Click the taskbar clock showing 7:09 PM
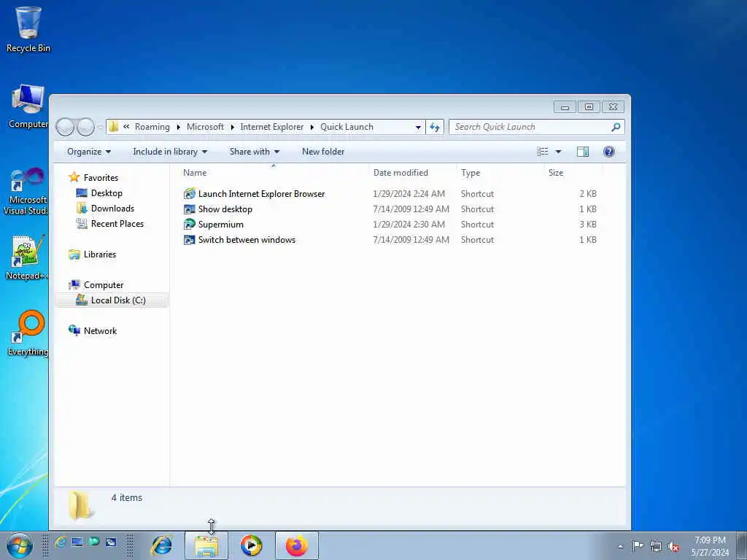 [x=710, y=546]
